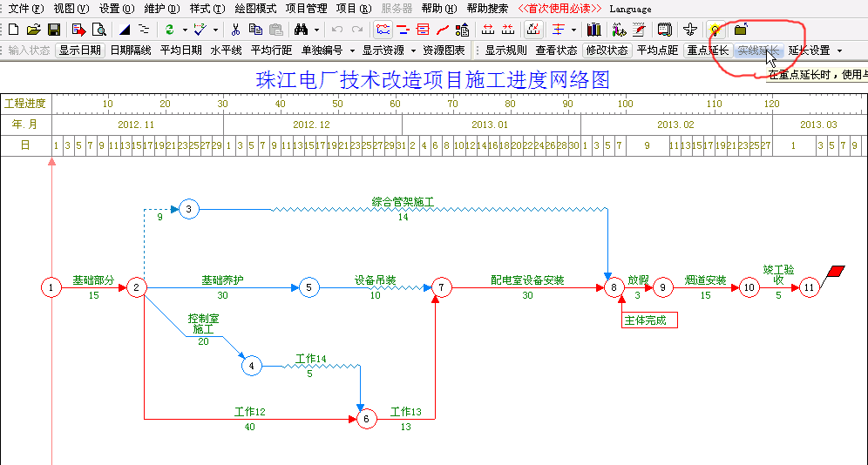Expand the 显示资源 dropdown arrow
Screen dimensions: 868x465
[412, 51]
